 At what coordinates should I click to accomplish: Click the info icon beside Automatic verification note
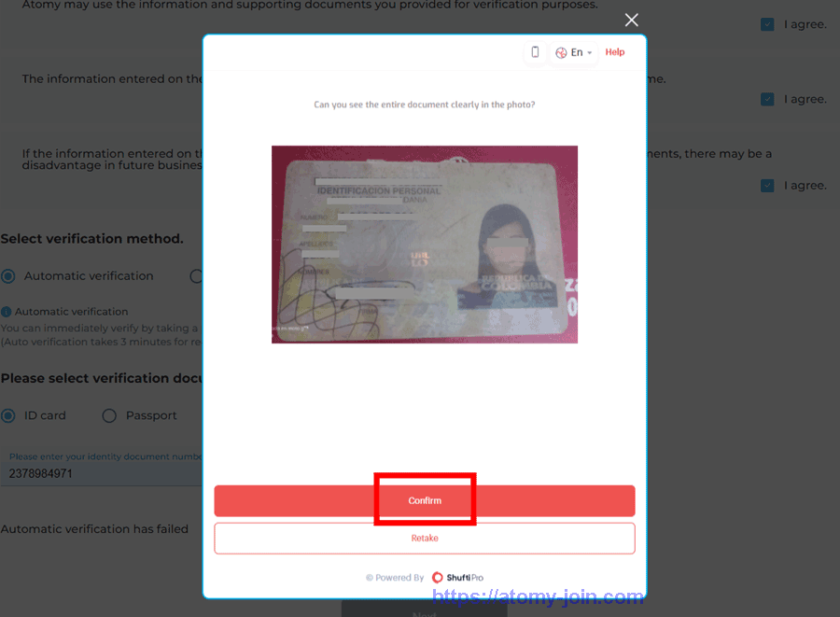click(6, 312)
